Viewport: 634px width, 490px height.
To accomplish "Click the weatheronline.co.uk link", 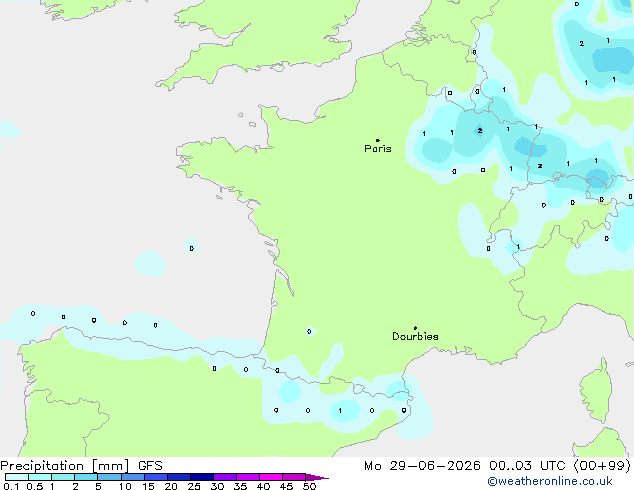I will 550,481.
